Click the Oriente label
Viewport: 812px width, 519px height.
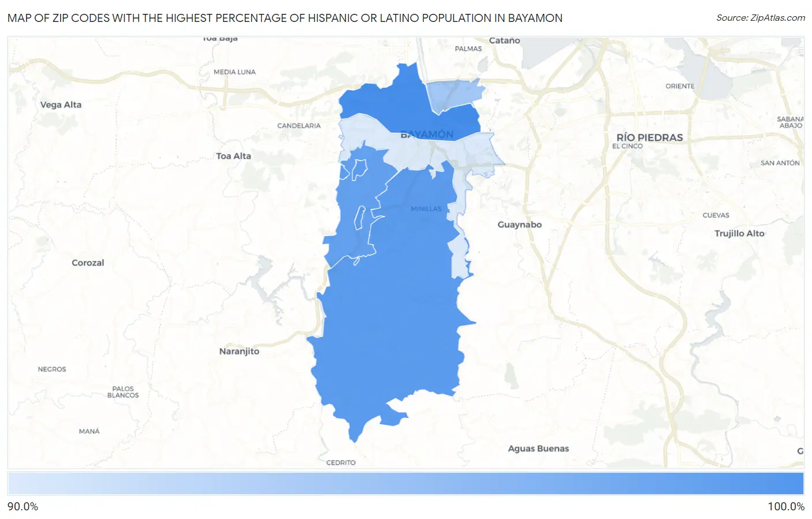point(680,86)
